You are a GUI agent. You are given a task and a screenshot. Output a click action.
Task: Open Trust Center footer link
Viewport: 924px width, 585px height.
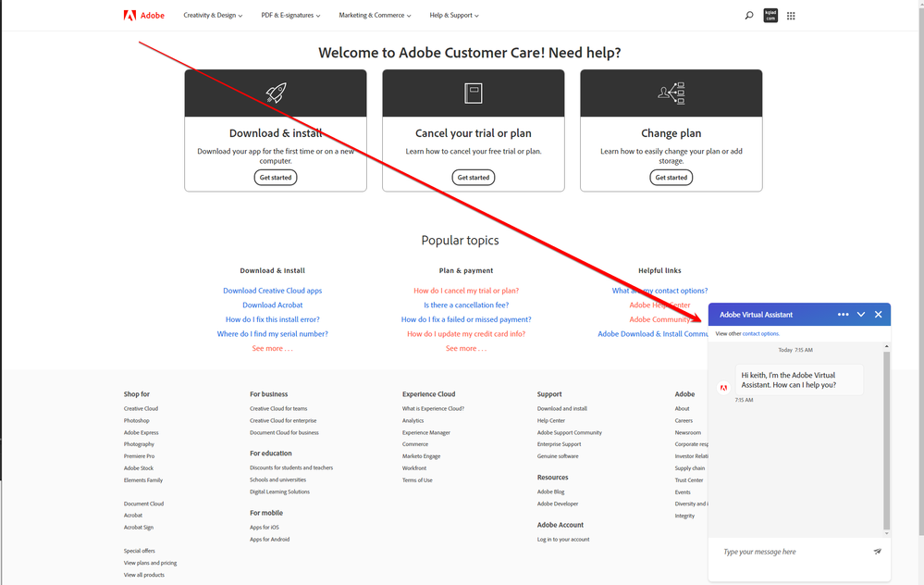coord(689,480)
